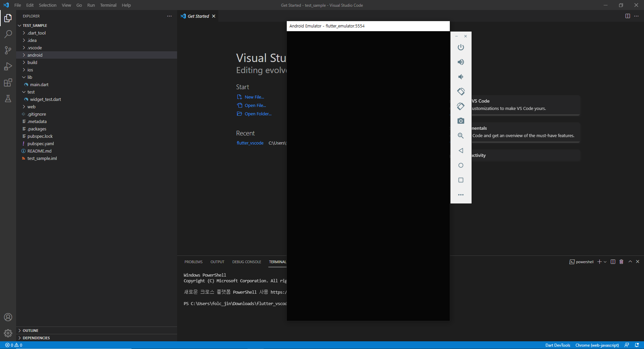This screenshot has height=349, width=644.
Task: Click the emulator power button
Action: tap(461, 47)
